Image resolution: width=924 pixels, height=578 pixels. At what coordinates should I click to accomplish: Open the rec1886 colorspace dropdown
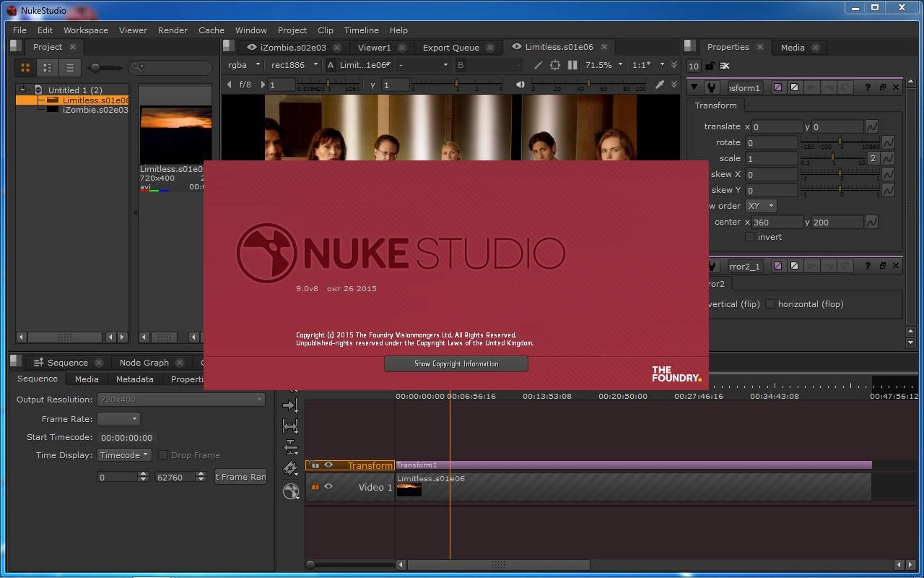(293, 65)
